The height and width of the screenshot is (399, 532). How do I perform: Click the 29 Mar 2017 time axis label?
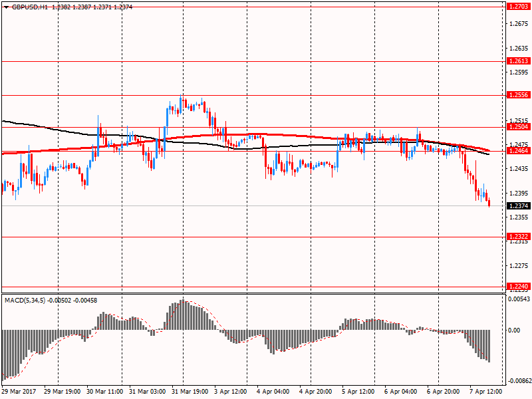pos(19,392)
